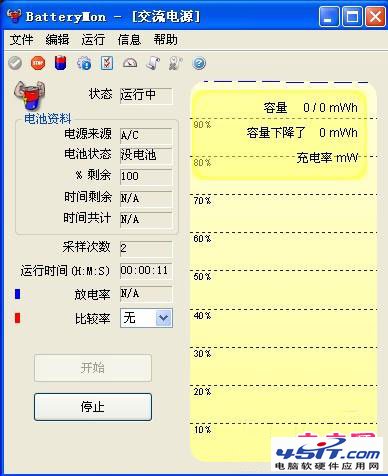Click the 容量下降了 0 mWh text
This screenshot has width=388, height=476.
tap(302, 133)
